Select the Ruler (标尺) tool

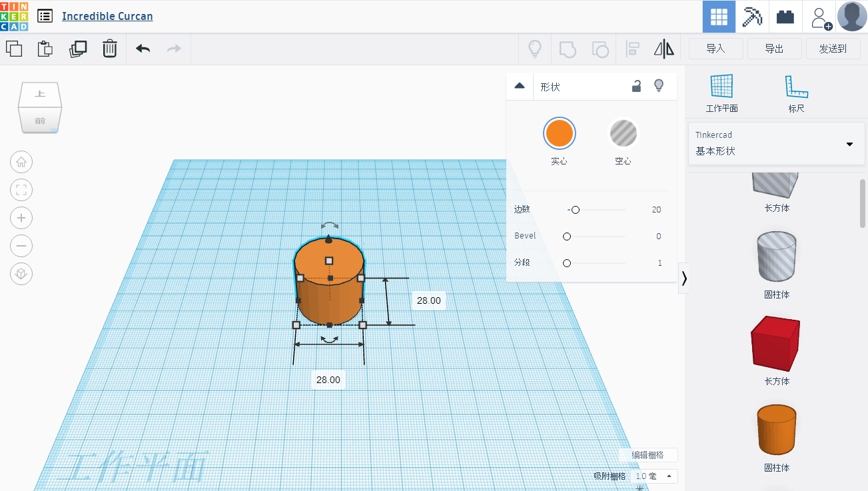pyautogui.click(x=796, y=93)
